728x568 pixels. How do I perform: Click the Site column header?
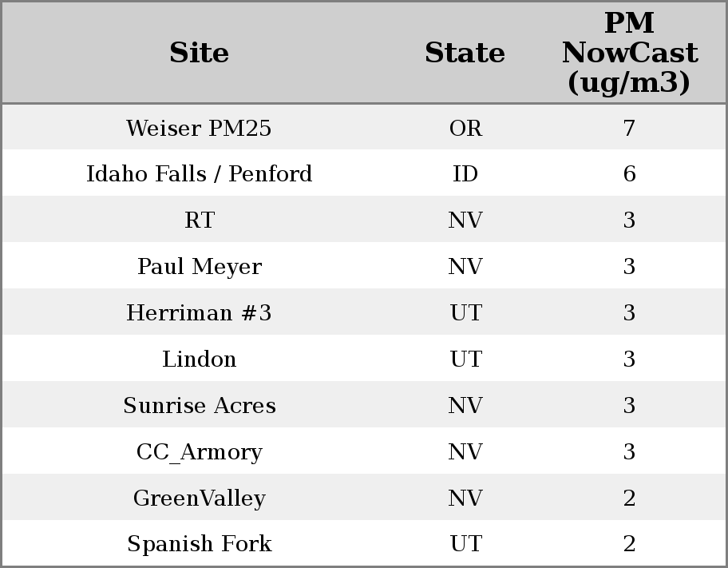coord(199,53)
